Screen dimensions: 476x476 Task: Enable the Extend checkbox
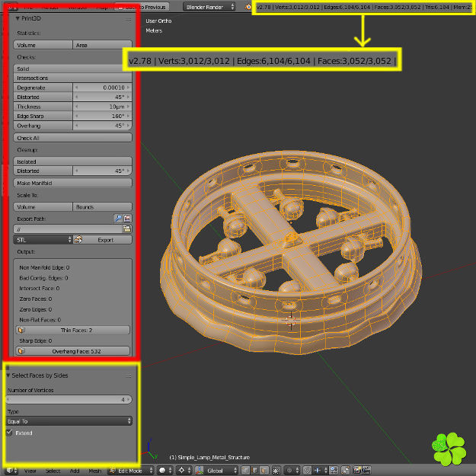pyautogui.click(x=9, y=433)
